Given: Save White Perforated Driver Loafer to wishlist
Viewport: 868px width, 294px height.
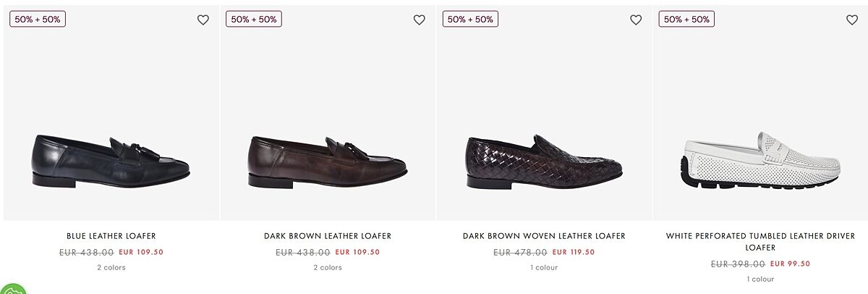Looking at the screenshot, I should coord(852,20).
